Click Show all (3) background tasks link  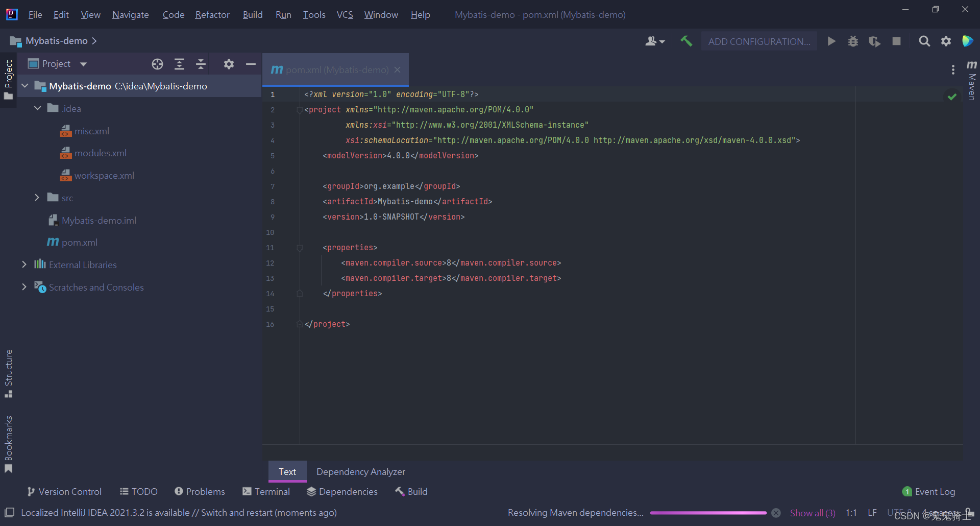pos(813,513)
